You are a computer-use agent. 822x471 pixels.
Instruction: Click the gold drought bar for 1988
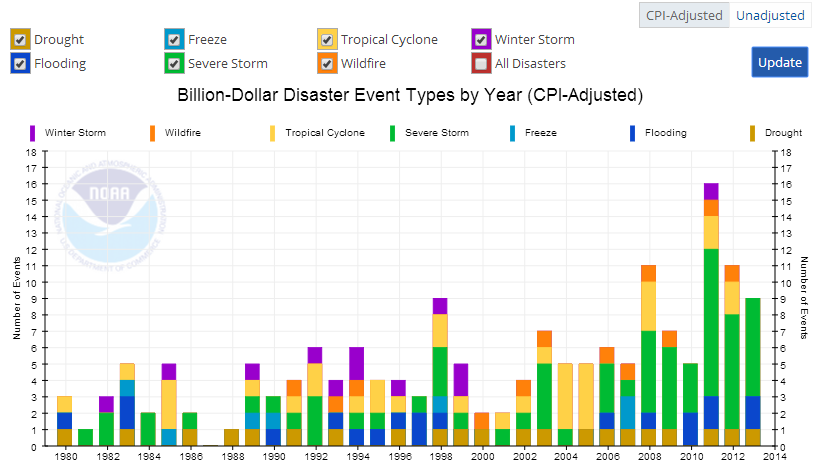(x=232, y=437)
